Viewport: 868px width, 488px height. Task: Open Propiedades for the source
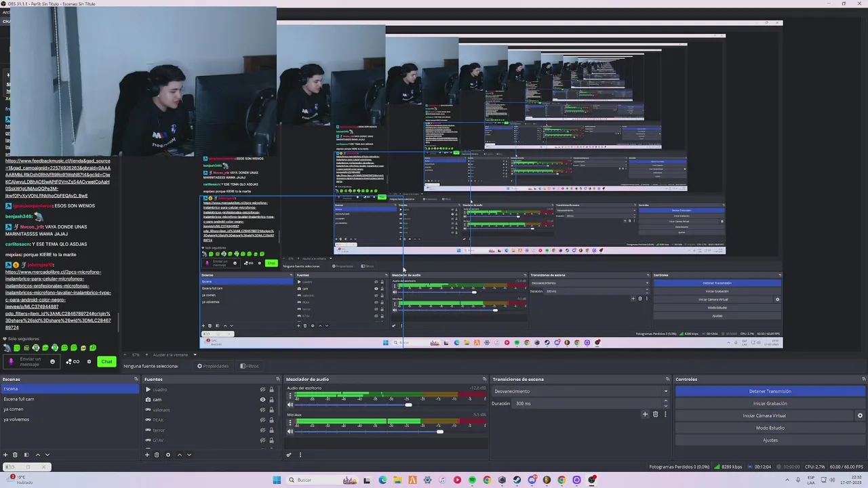(x=213, y=366)
